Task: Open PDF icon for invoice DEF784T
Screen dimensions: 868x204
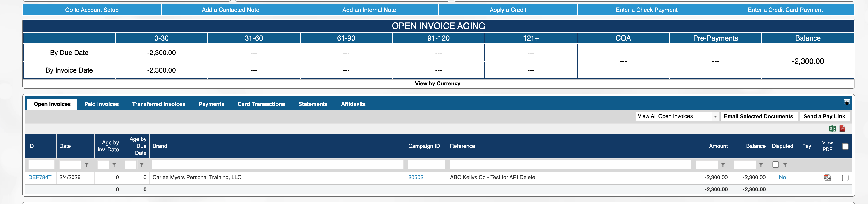Action: pyautogui.click(x=827, y=177)
